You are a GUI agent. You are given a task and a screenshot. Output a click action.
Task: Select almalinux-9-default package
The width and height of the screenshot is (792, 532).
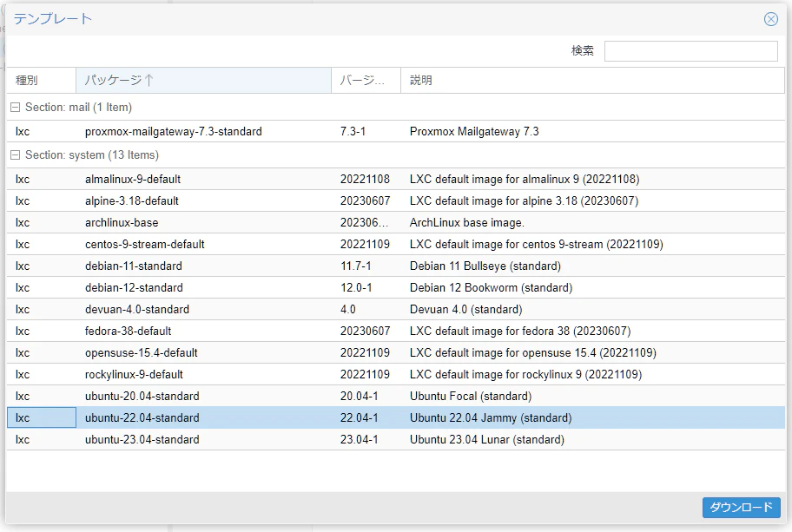(133, 179)
